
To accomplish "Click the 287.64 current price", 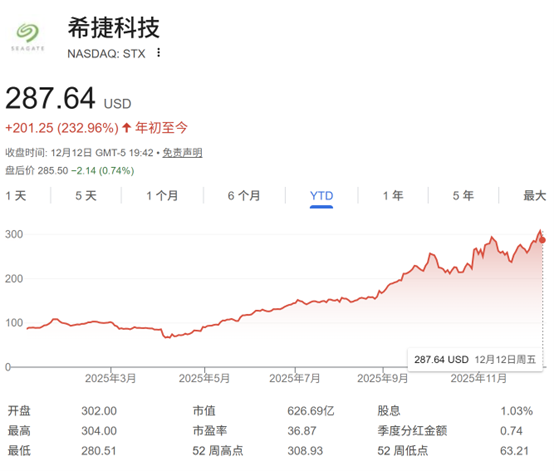I will (x=51, y=98).
